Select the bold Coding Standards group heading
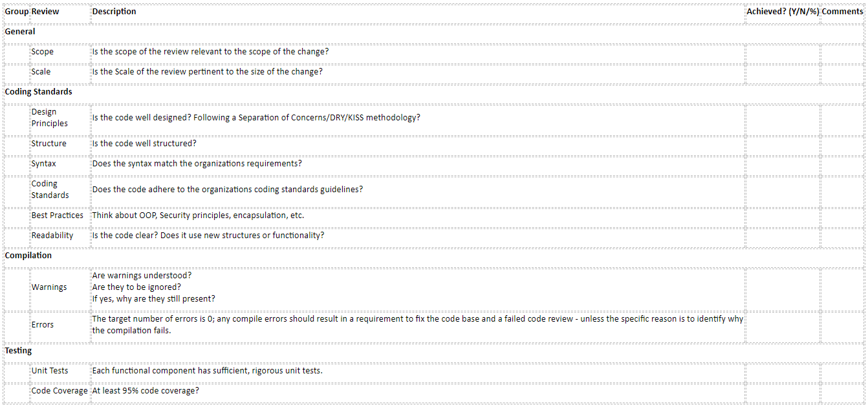This screenshot has height=409, width=868. click(x=39, y=92)
